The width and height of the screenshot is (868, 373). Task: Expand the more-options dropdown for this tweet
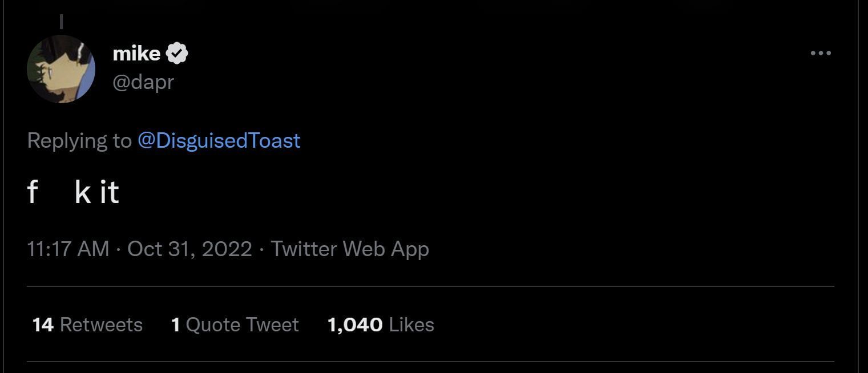820,52
